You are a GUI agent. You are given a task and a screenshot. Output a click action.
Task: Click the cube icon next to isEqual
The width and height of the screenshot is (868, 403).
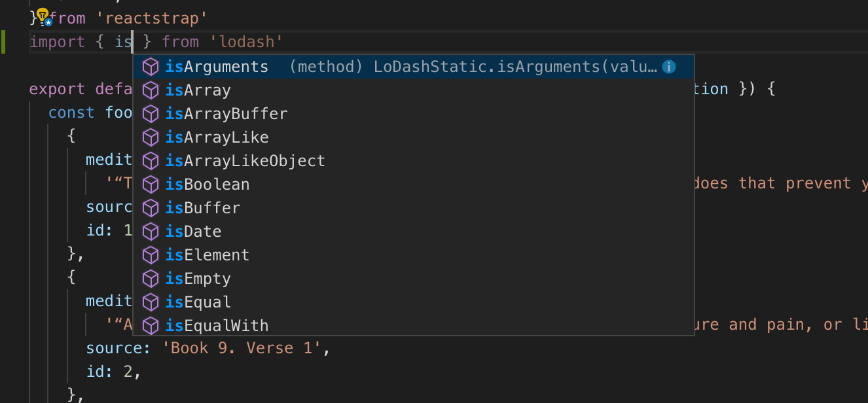[x=151, y=302]
